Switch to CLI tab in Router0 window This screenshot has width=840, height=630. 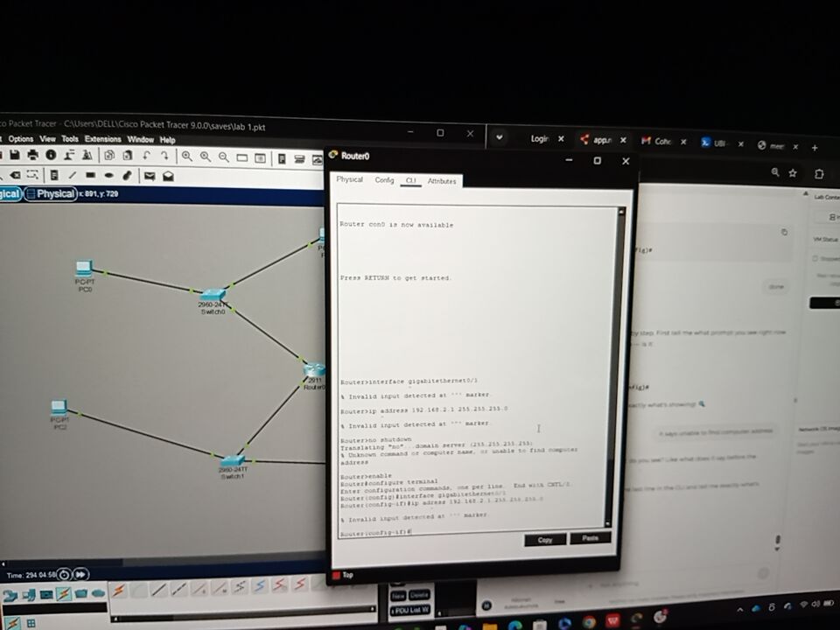(x=411, y=180)
